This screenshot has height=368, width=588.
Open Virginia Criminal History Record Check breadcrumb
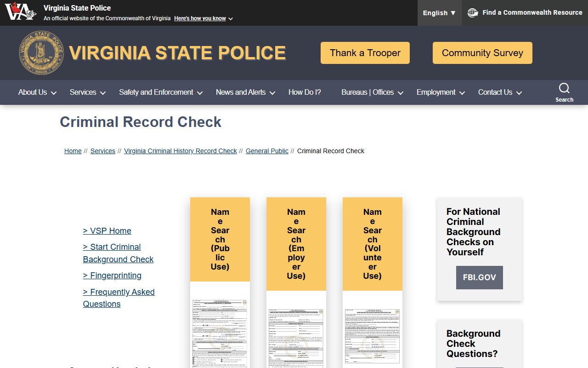(181, 151)
